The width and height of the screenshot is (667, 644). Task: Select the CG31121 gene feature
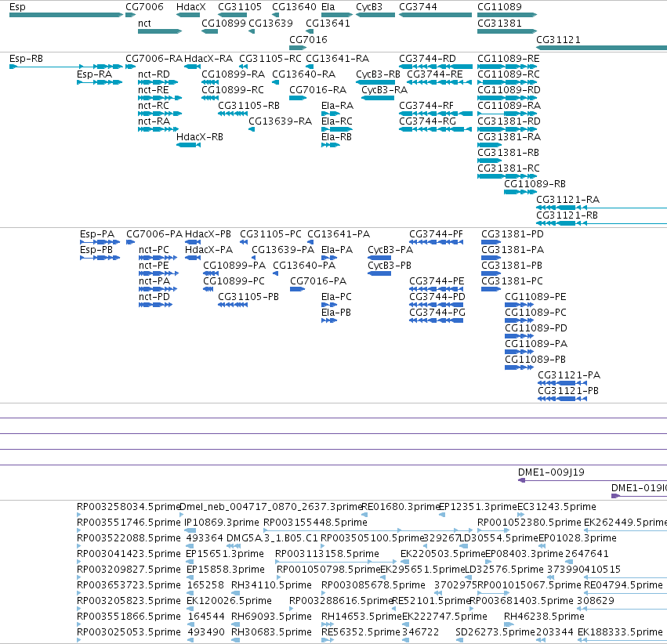point(601,48)
